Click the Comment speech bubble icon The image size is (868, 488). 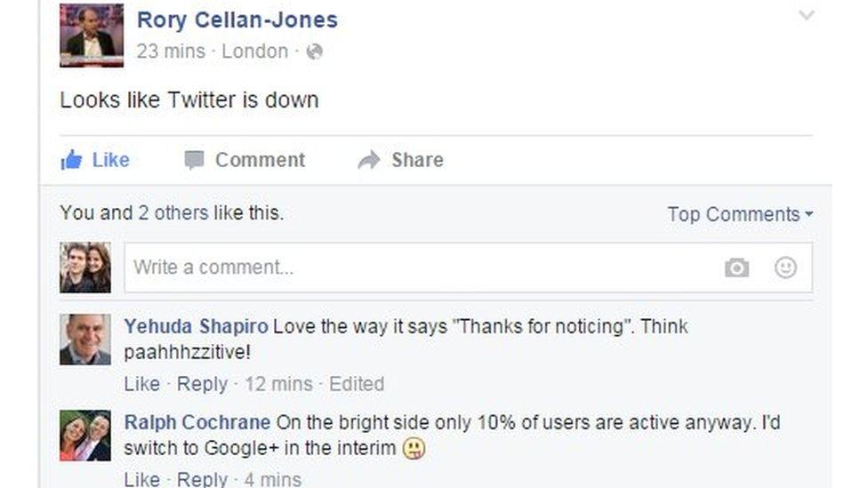194,160
